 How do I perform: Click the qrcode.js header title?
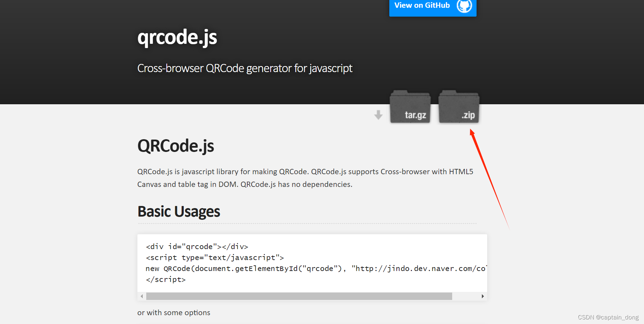click(177, 37)
